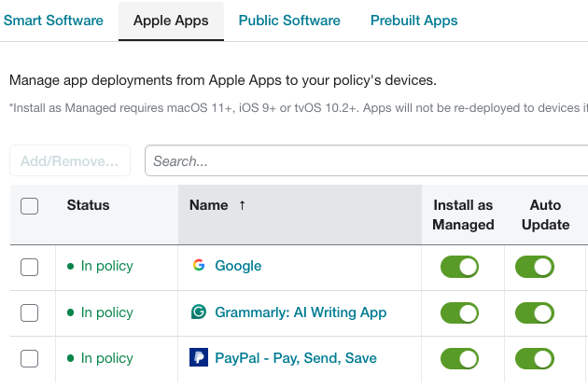Focus the Search input field
Image resolution: width=588 pixels, height=388 pixels.
[367, 160]
